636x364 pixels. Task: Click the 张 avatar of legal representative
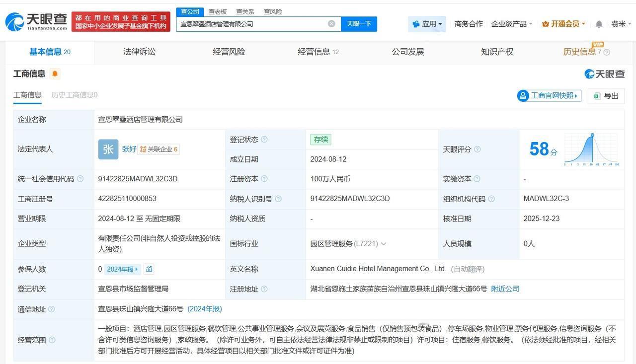pos(108,149)
